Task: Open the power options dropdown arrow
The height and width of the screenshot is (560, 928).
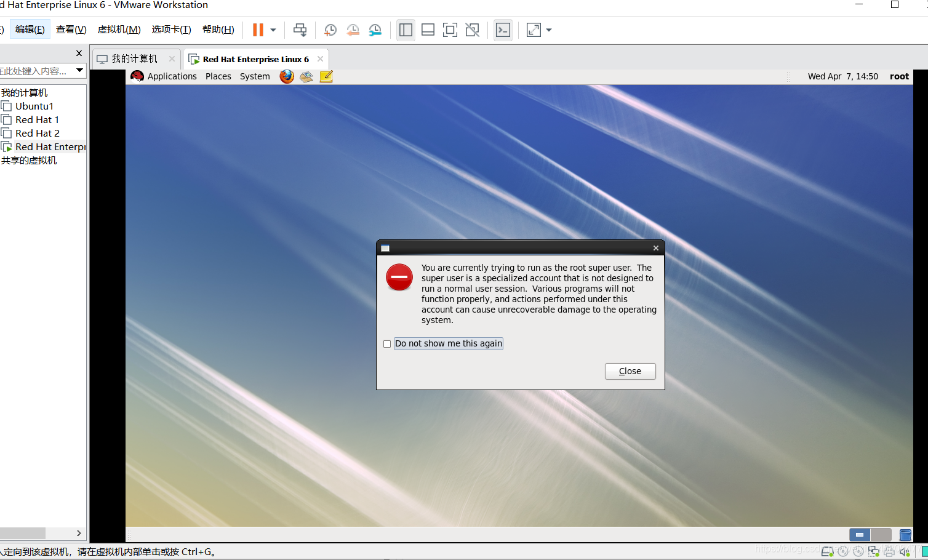Action: tap(273, 30)
